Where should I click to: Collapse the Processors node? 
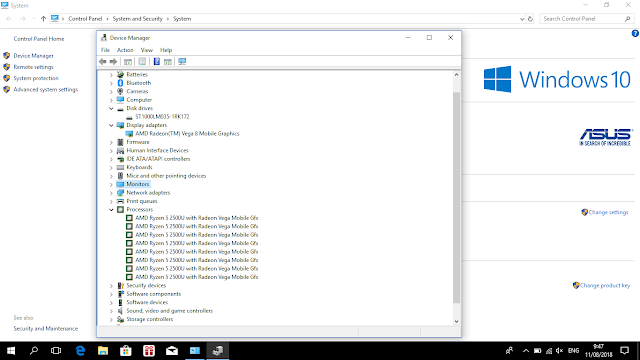[x=111, y=209]
